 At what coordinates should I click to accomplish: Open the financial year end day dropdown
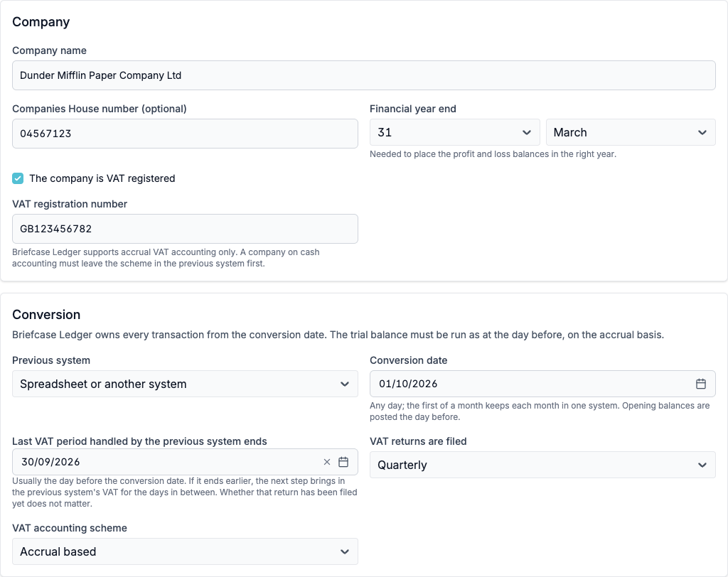[454, 132]
